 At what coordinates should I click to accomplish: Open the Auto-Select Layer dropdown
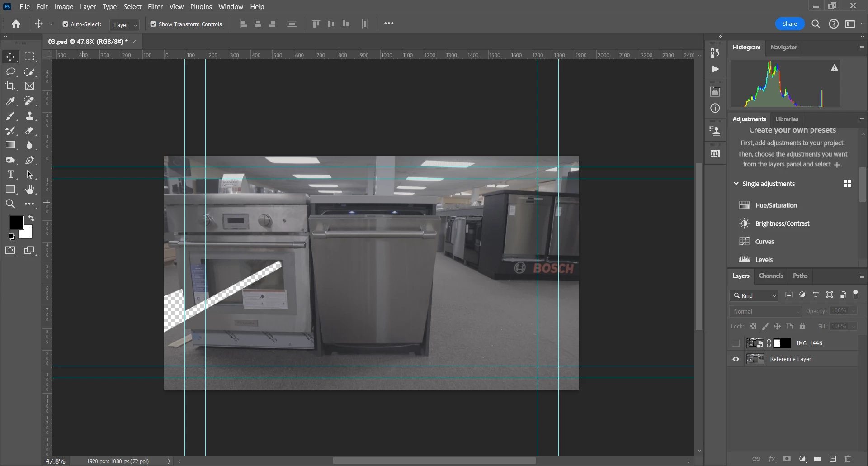(x=124, y=25)
